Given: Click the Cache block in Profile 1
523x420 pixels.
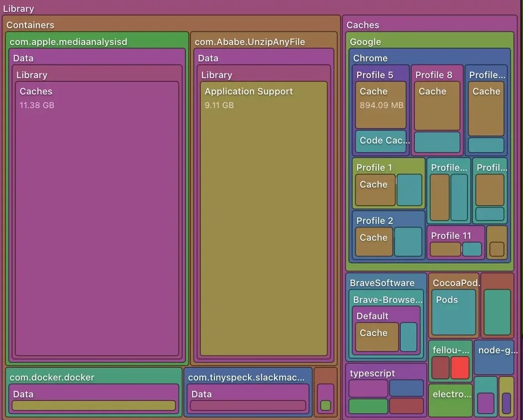Looking at the screenshot, I should click(x=375, y=190).
